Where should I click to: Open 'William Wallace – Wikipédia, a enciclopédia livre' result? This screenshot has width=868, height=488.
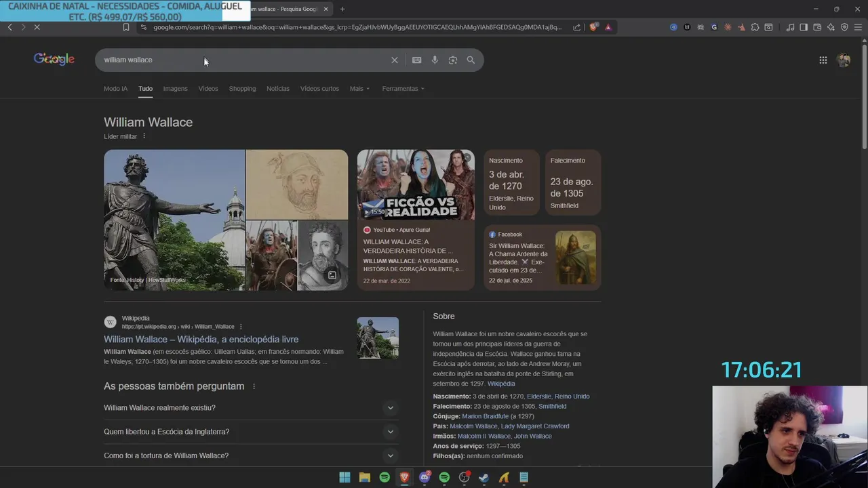[x=201, y=340]
